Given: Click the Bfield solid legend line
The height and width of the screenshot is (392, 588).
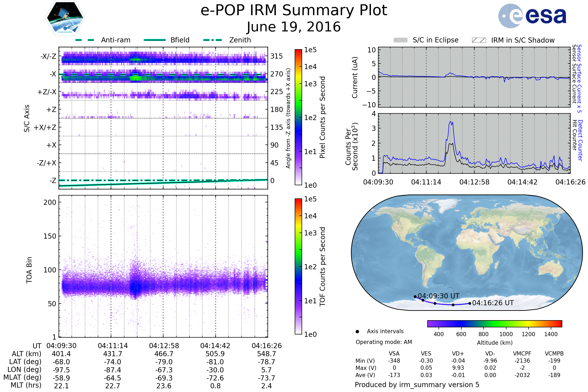Looking at the screenshot, I should click(x=155, y=40).
